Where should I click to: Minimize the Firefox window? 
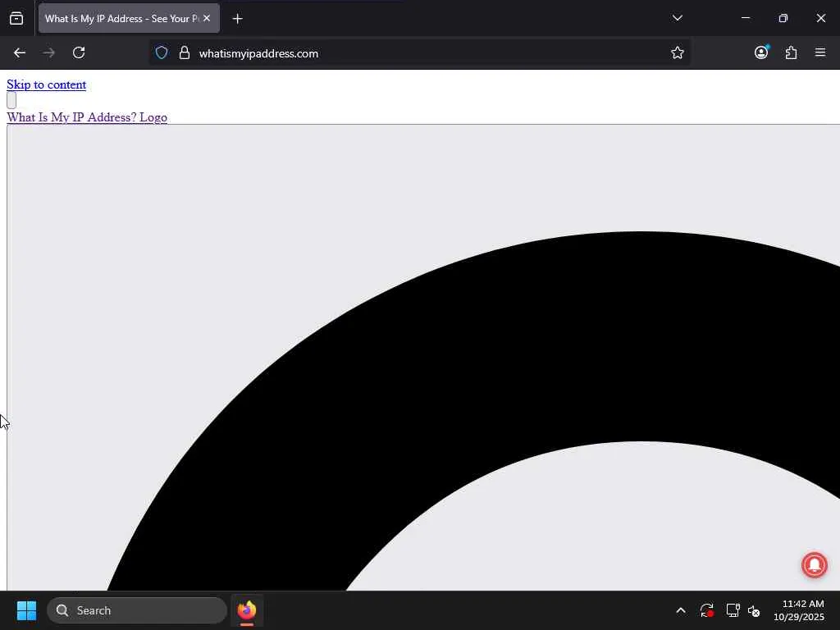coord(745,18)
